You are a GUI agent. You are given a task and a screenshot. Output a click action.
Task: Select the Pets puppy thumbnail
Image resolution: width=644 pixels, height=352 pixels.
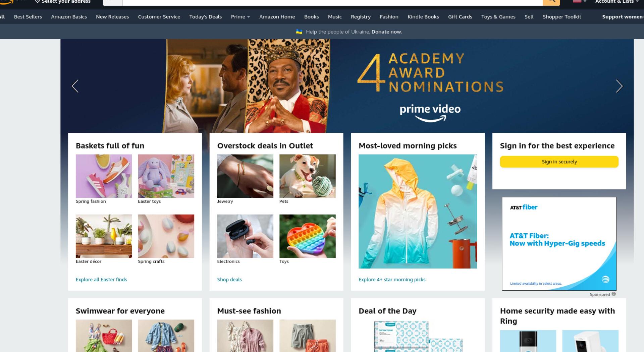coord(307,176)
